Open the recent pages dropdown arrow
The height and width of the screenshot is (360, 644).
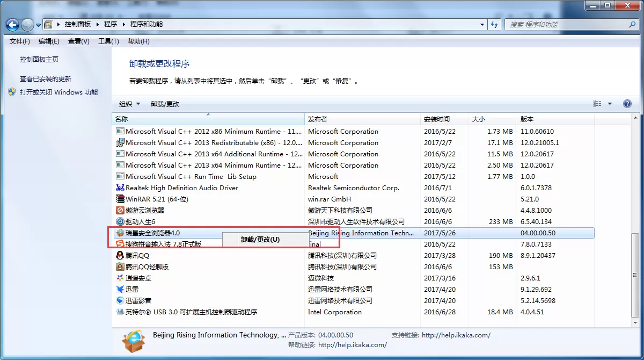[38, 25]
